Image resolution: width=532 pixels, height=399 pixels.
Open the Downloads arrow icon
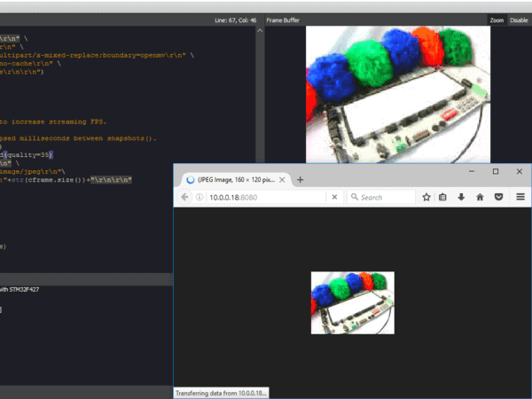pos(461,197)
